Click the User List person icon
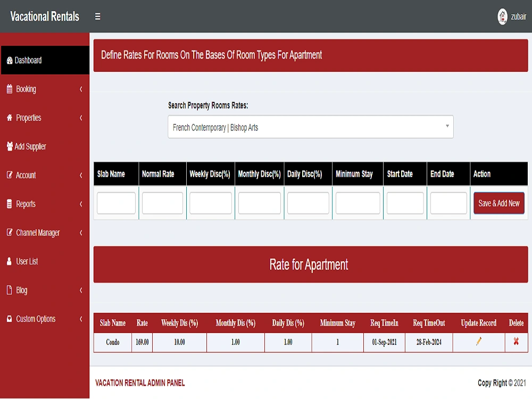Screen dimensions: 532x399 (x=9, y=261)
